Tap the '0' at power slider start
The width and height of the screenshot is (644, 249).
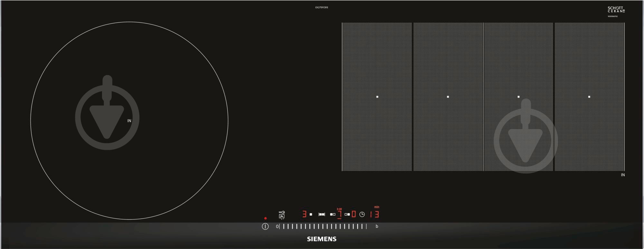point(277,226)
